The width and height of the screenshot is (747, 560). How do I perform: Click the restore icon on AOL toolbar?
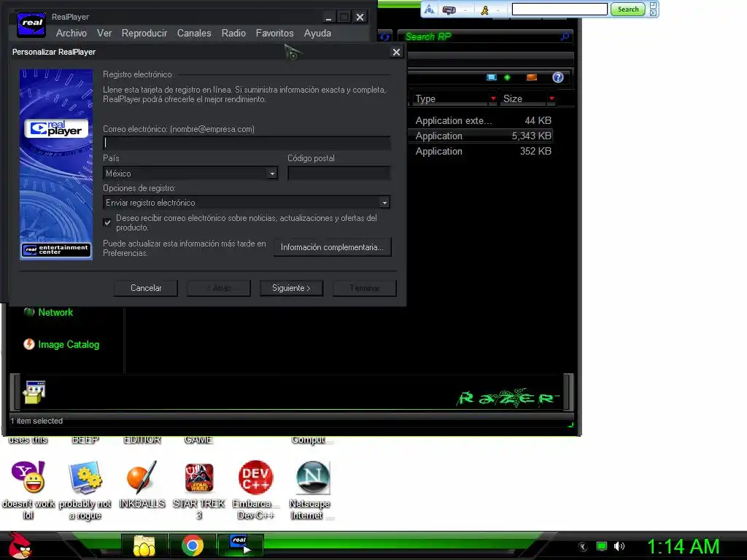tap(653, 5)
